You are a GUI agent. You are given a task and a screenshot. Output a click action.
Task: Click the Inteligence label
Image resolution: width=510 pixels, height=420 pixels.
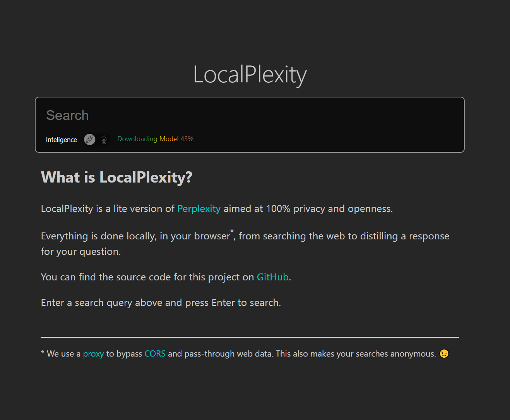click(x=61, y=140)
